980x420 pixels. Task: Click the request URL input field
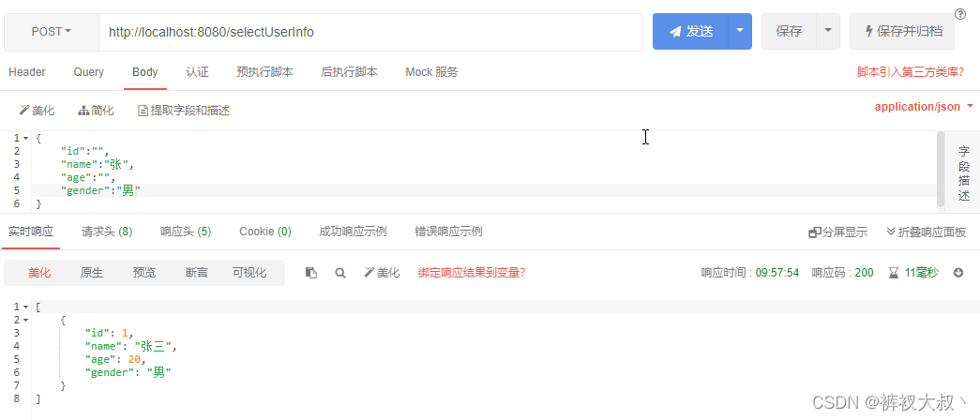tap(370, 32)
